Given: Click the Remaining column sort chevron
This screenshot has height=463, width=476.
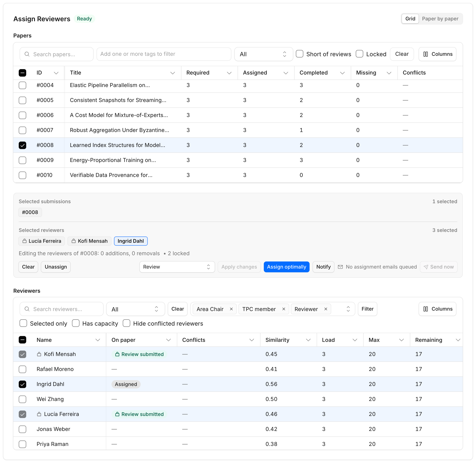Looking at the screenshot, I should (458, 340).
